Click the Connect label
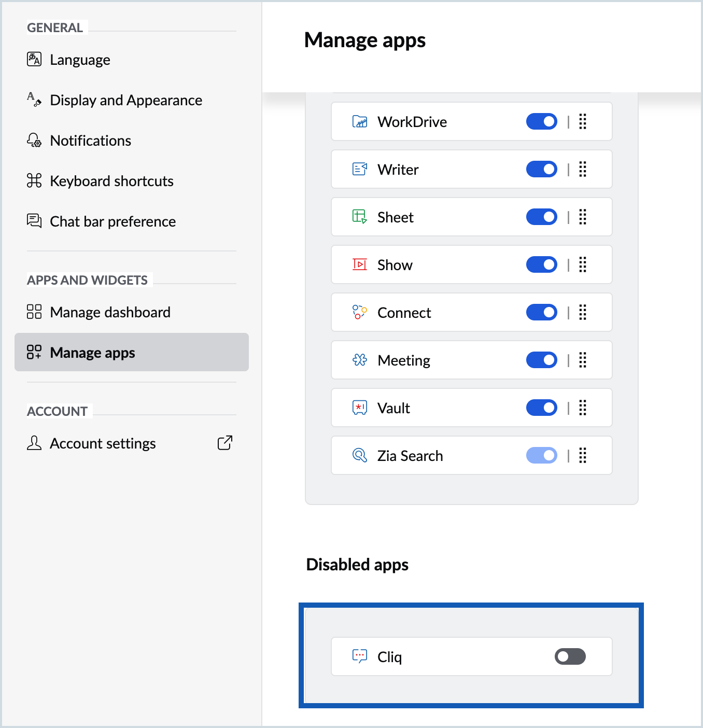Screen dimensions: 703x728 tap(404, 313)
